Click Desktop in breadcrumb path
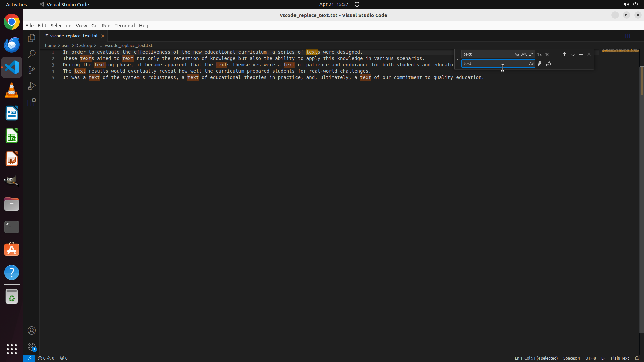 (x=84, y=45)
